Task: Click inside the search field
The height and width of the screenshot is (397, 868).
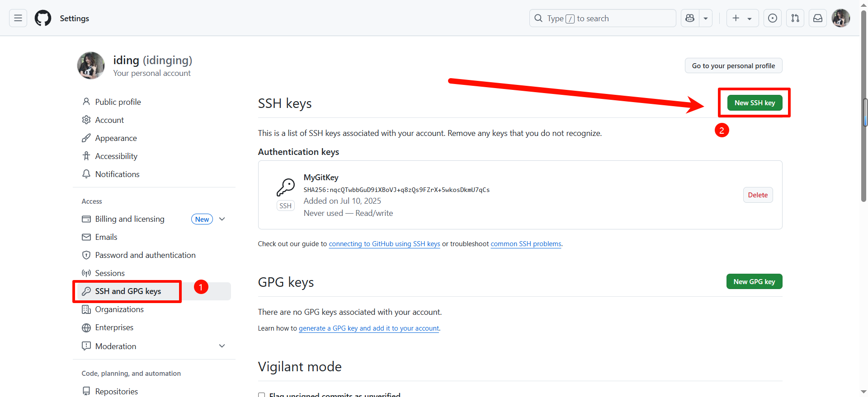Action: [x=601, y=18]
